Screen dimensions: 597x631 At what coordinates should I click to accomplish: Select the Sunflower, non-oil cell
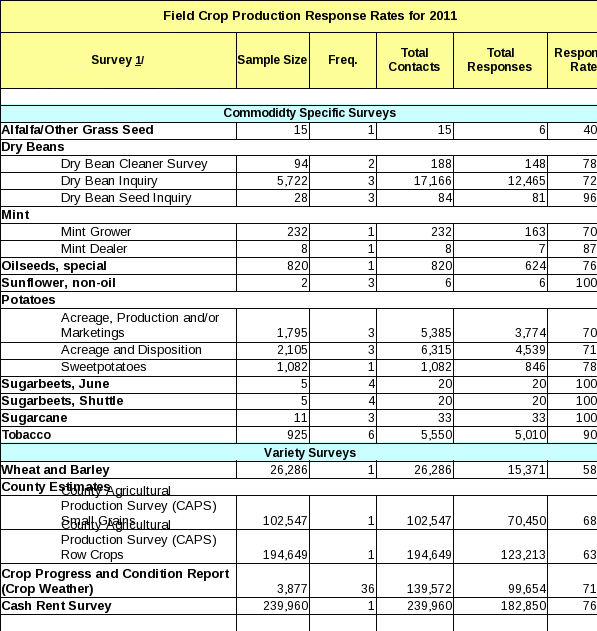coord(118,283)
